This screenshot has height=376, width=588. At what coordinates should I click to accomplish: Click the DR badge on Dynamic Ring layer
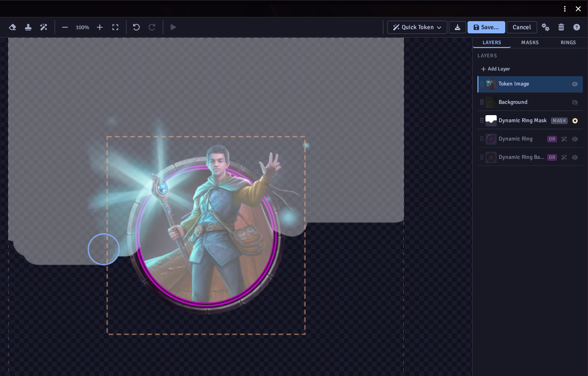[552, 139]
